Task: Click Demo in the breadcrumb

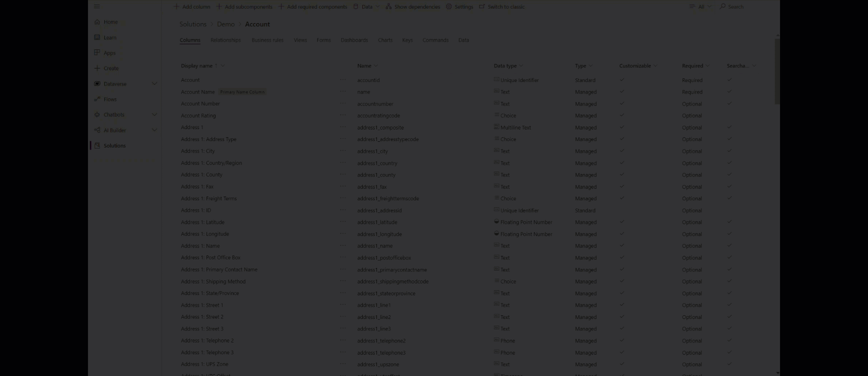Action: [226, 24]
